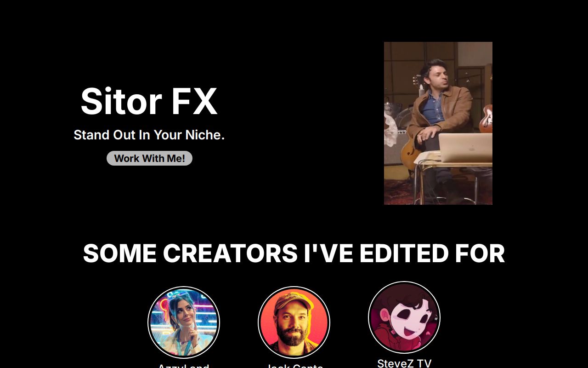Select Jack Conte's bearded profile avatar
Viewport: 588px width, 368px height.
pyautogui.click(x=294, y=322)
